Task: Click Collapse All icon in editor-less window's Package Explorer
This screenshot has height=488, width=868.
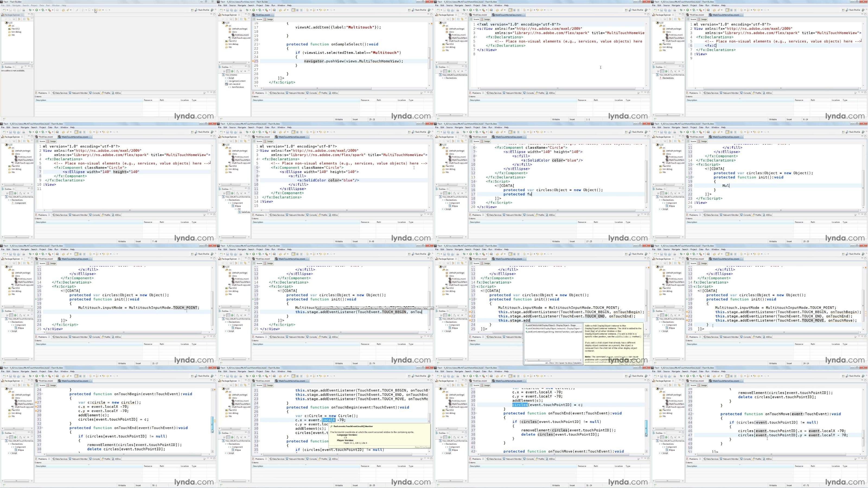Action: tap(24, 19)
